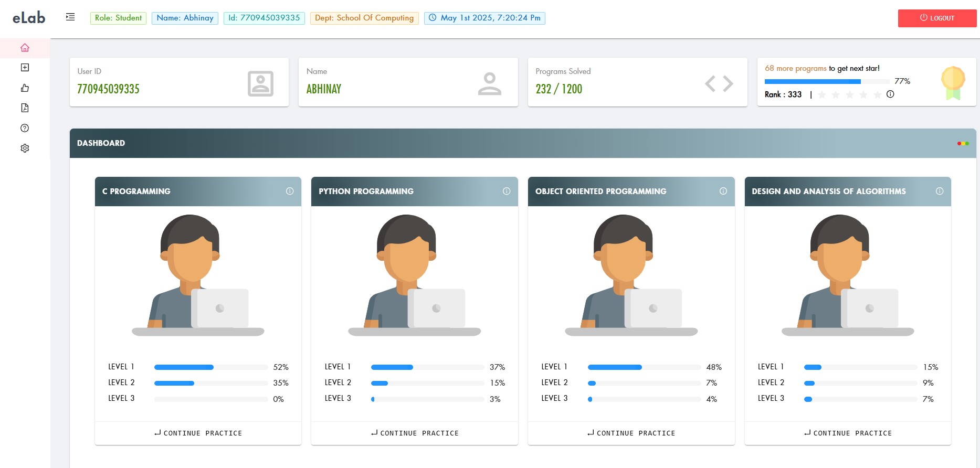Show info for Object Oriented Programming card
Image resolution: width=980 pixels, height=468 pixels.
[x=723, y=192]
